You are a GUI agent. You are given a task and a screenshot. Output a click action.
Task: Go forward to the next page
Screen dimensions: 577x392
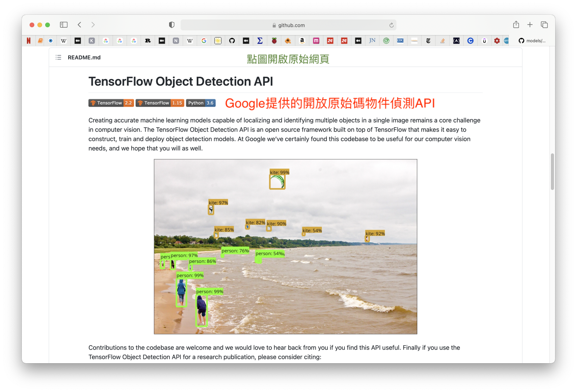[93, 25]
